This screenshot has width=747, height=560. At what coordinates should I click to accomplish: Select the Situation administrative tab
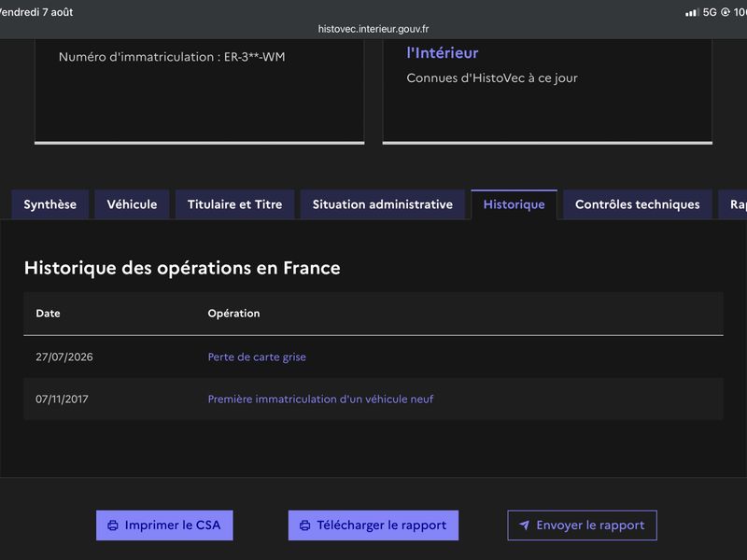[x=383, y=204]
